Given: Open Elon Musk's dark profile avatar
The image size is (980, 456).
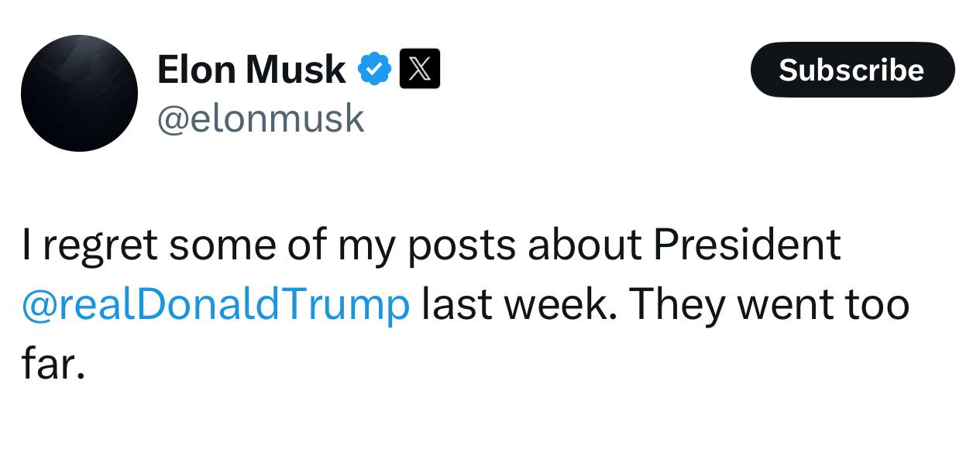Looking at the screenshot, I should [79, 93].
